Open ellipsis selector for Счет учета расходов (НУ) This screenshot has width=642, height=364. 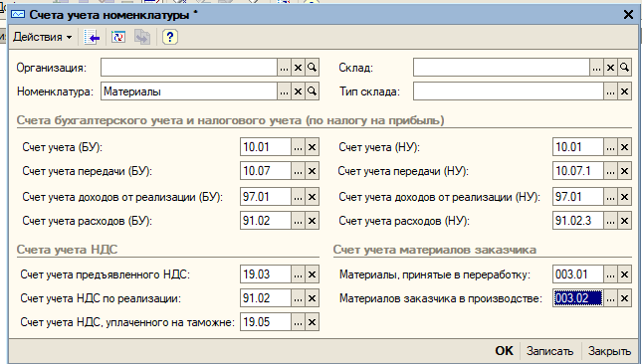(x=610, y=221)
